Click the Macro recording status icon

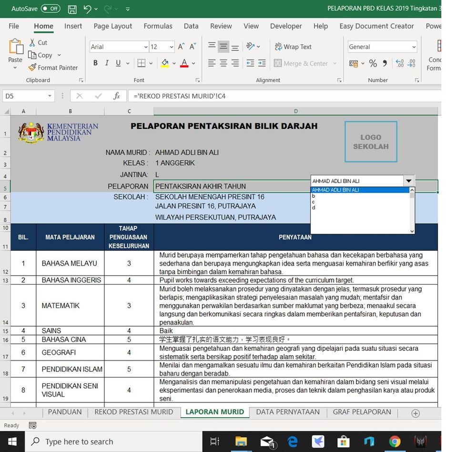tap(32, 425)
